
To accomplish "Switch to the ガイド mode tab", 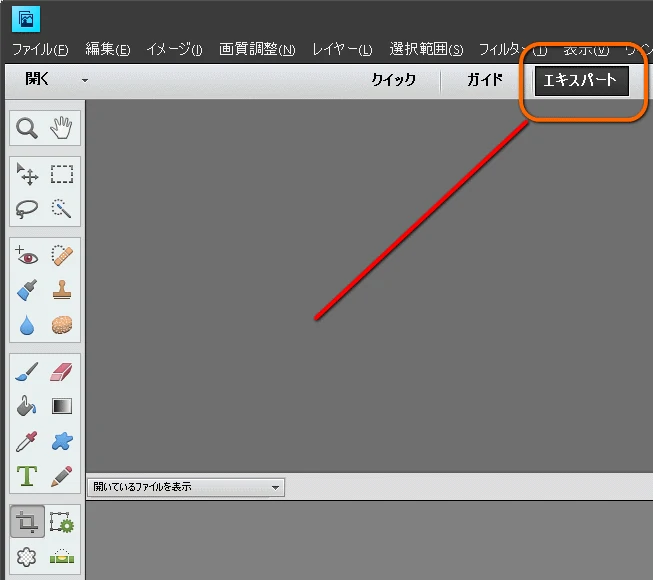I will pyautogui.click(x=485, y=80).
